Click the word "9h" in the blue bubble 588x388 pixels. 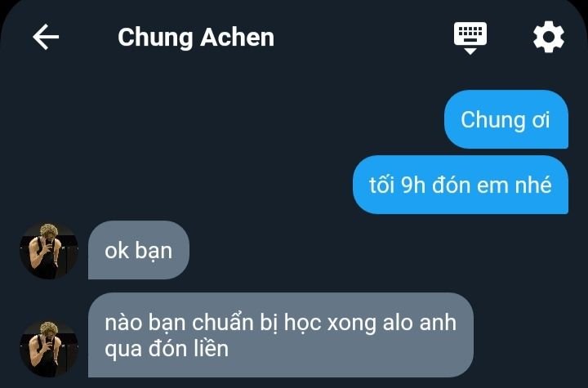[x=413, y=185]
